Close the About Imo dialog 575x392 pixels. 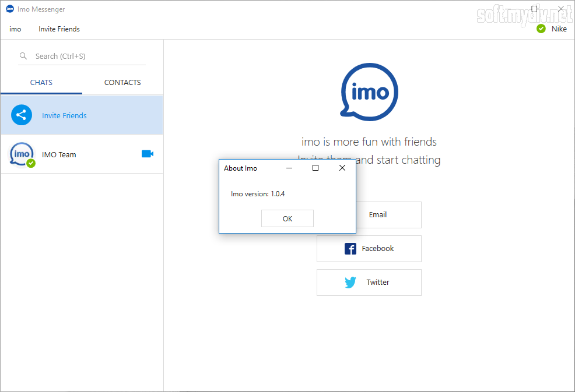pyautogui.click(x=342, y=168)
